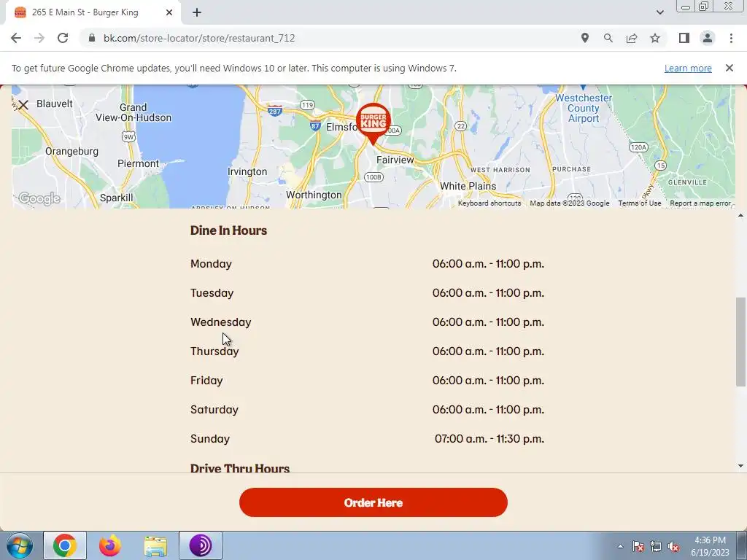747x560 pixels.
Task: Click the browser Forward arrow
Action: (39, 38)
